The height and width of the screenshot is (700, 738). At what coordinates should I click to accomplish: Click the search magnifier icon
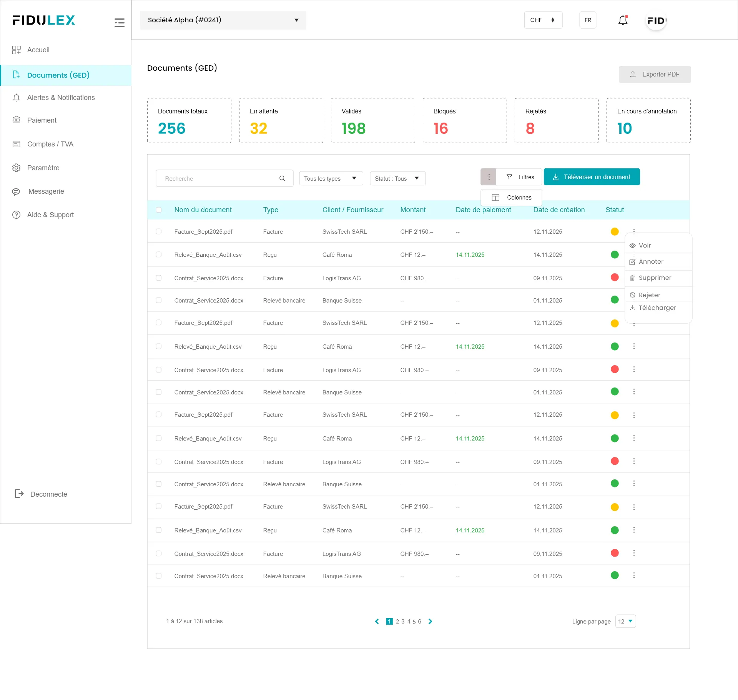[282, 178]
